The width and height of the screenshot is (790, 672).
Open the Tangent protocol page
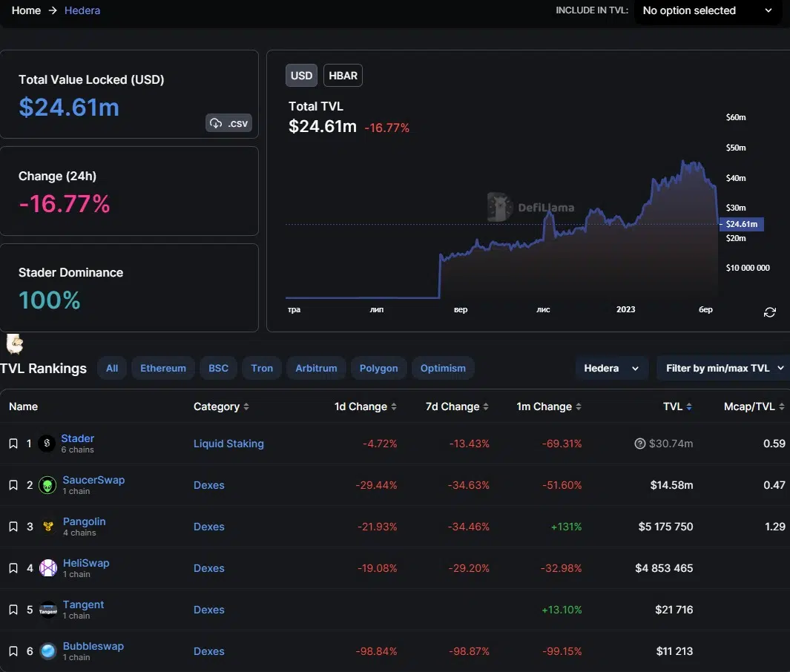point(83,605)
